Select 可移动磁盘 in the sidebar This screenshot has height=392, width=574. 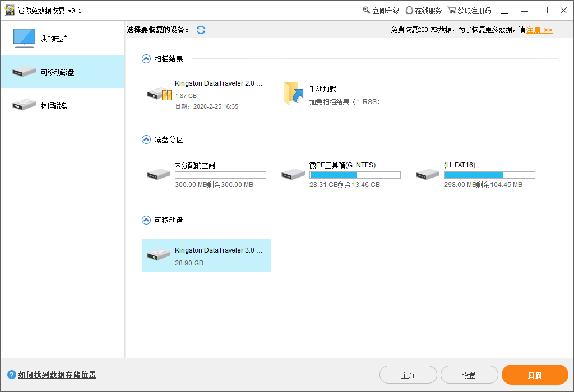tap(62, 72)
